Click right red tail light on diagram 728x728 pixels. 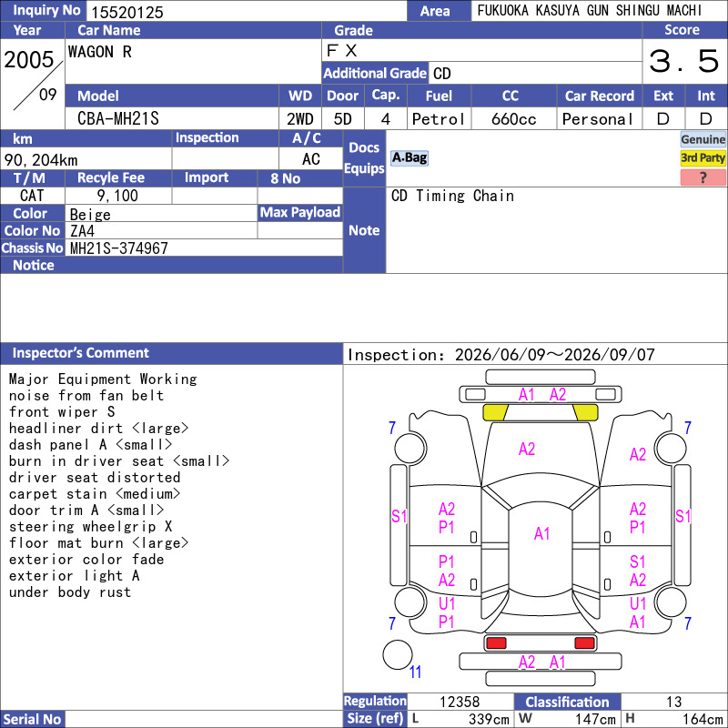(584, 643)
